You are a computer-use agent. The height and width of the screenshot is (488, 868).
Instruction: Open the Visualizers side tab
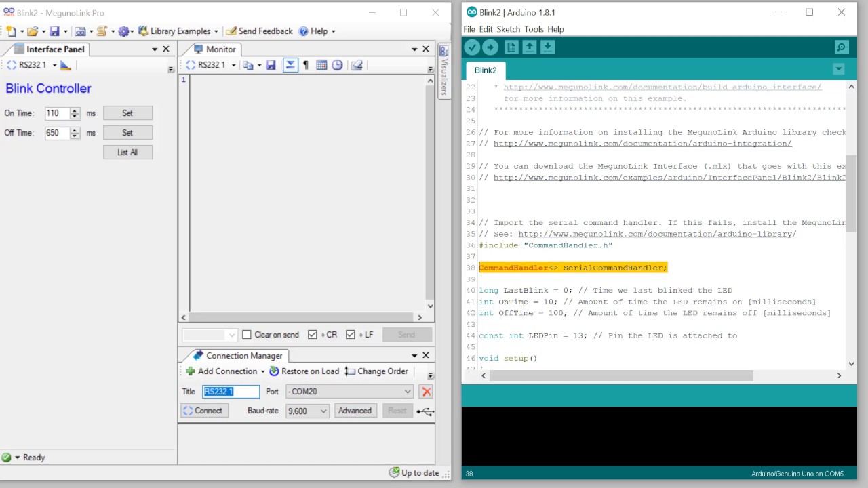(x=444, y=71)
